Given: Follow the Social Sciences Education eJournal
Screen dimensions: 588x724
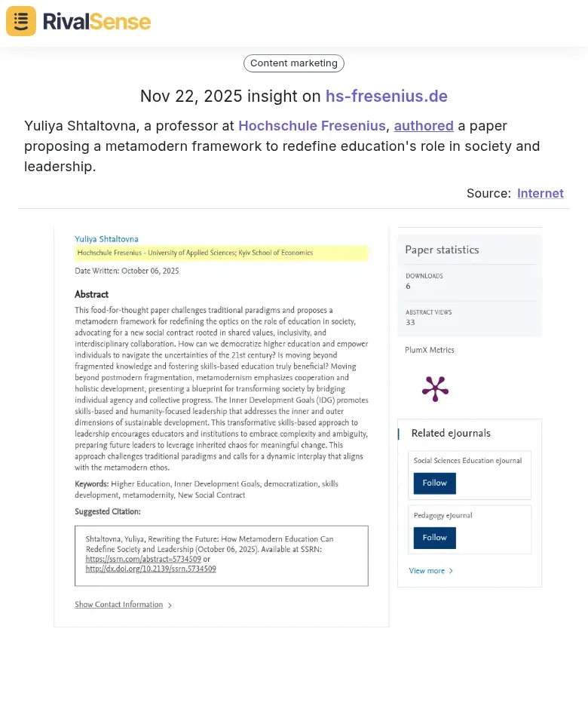Looking at the screenshot, I should (x=434, y=483).
